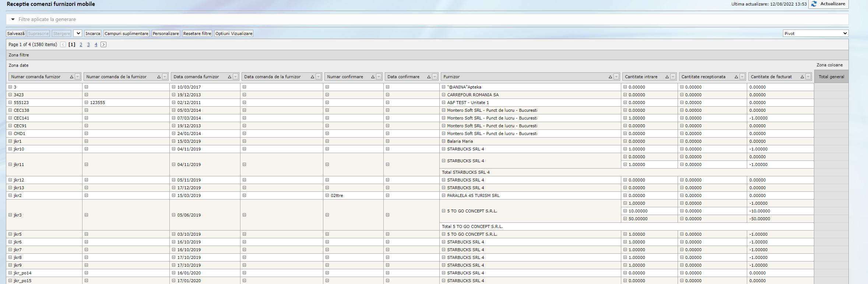Select the Total general column header
This screenshot has width=868, height=284.
pyautogui.click(x=831, y=77)
